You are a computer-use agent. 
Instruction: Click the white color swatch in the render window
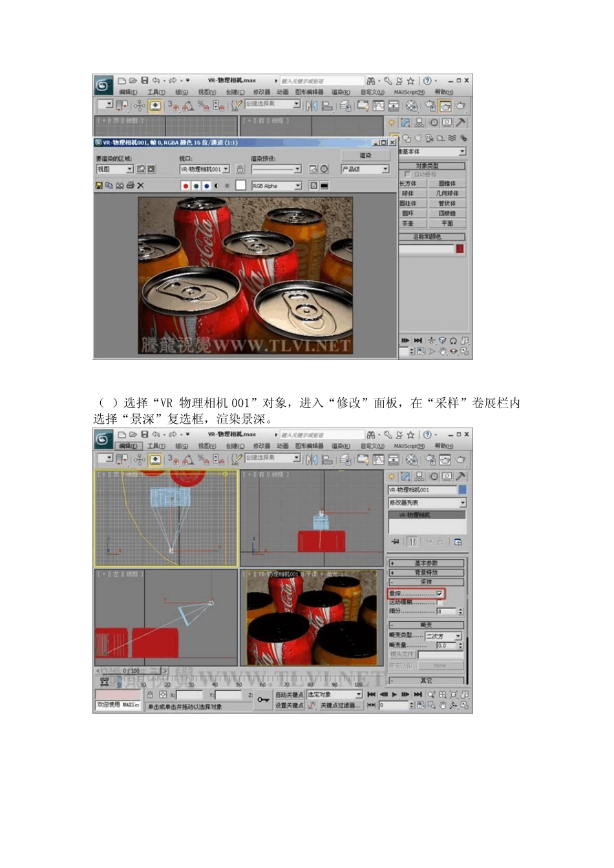pyautogui.click(x=240, y=186)
